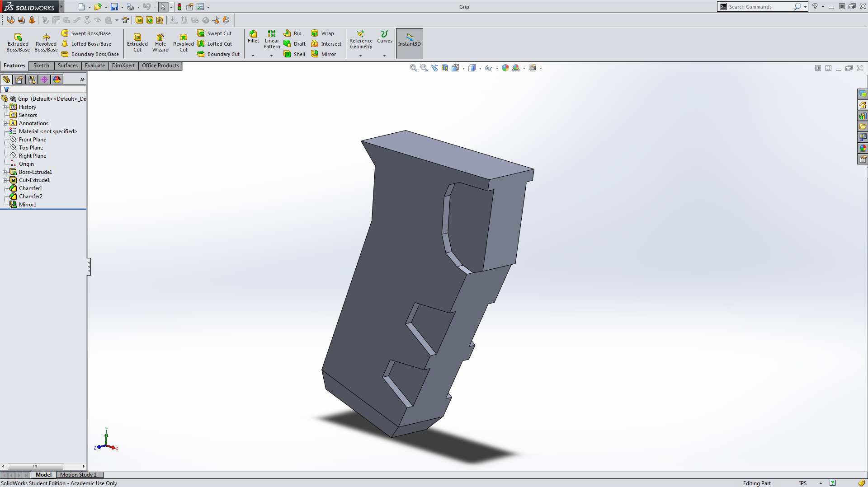Switch to the ConfigurationManager tab icon
The width and height of the screenshot is (868, 487).
[32, 80]
